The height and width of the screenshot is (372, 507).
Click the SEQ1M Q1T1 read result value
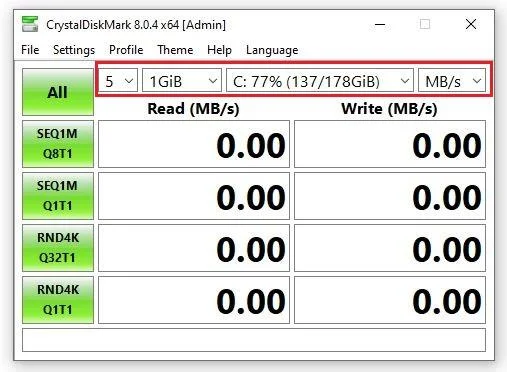(x=194, y=196)
